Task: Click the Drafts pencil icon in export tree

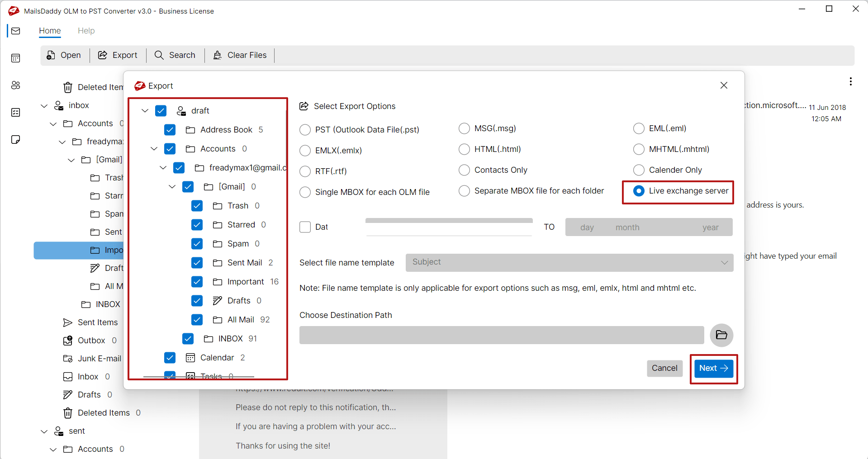Action: [x=218, y=301]
